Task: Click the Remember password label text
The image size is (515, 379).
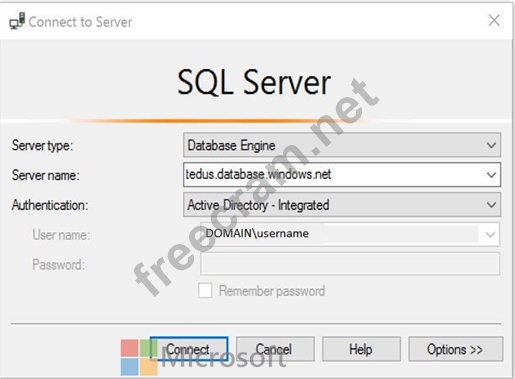Action: 272,291
